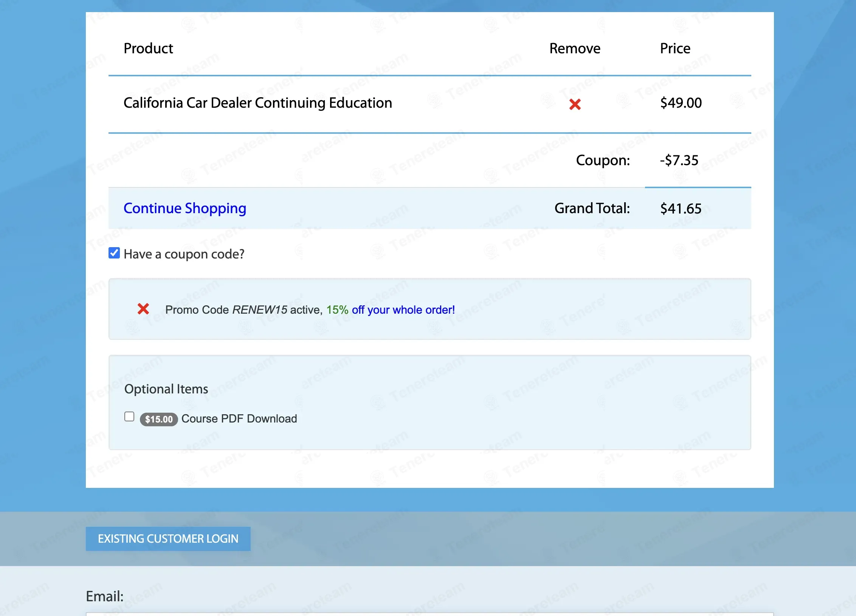Viewport: 856px width, 616px height.
Task: Focus the Email input field
Action: coord(430,614)
